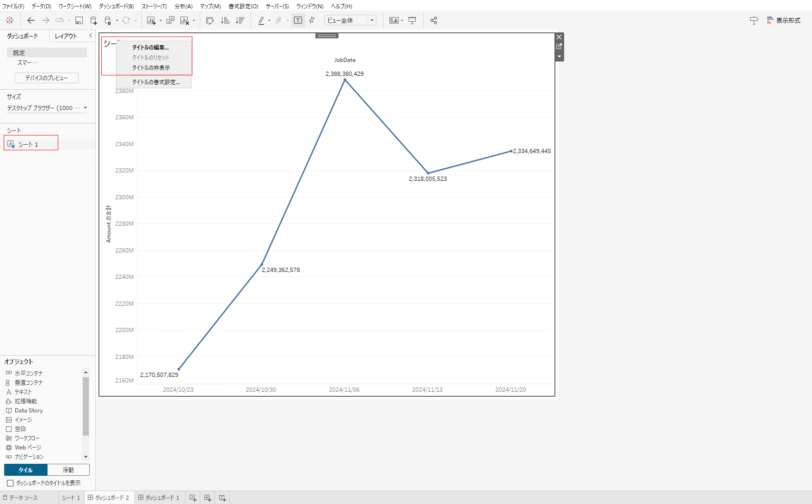Switch to the レイアウト tab
The image size is (812, 504).
[66, 36]
